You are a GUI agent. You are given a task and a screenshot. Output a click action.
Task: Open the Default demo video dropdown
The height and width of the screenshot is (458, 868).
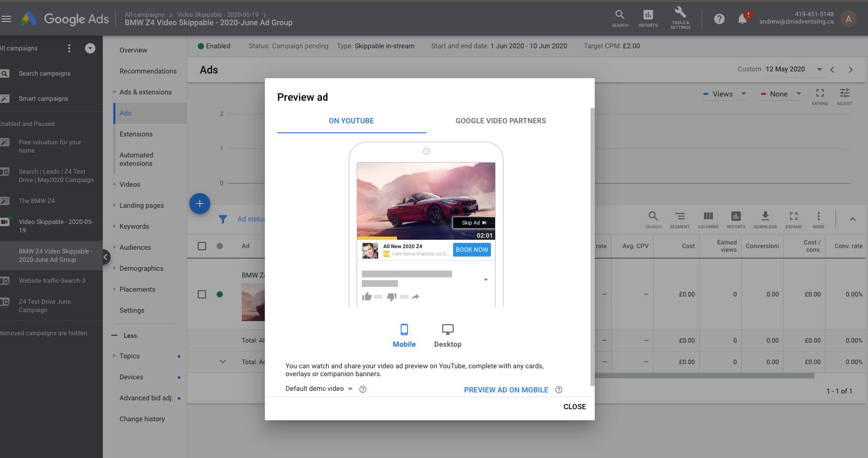point(319,389)
